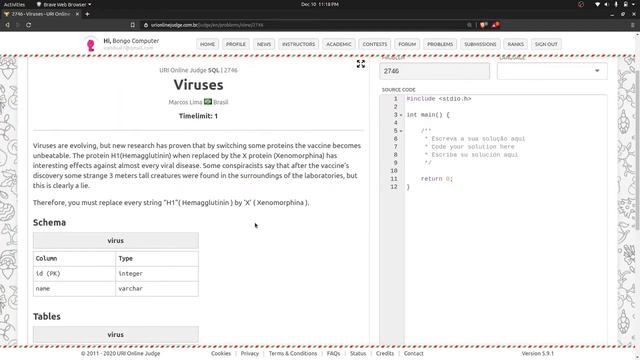Open the SUBMISSIONS nav item
Screen dimensions: 640x360
pyautogui.click(x=480, y=44)
